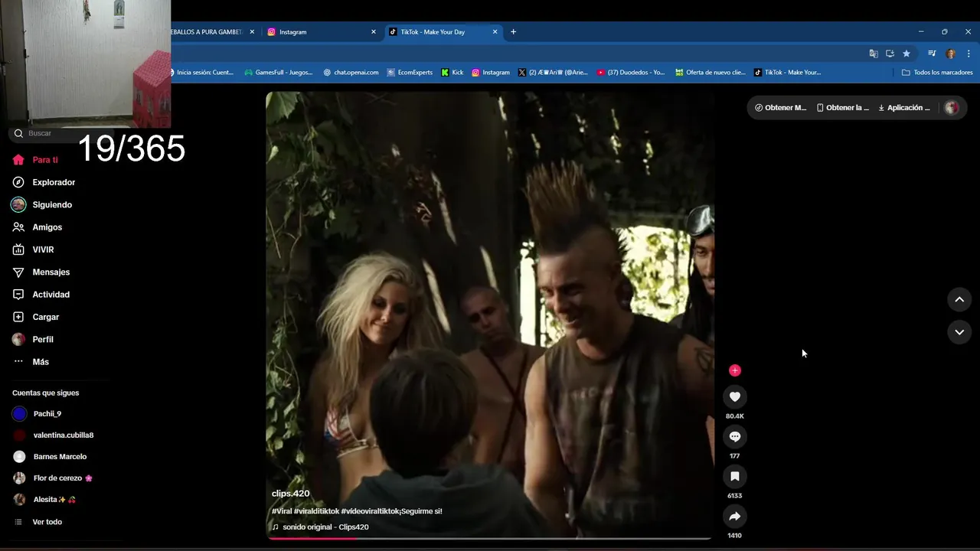The image size is (980, 551).
Task: Open the VIVIR live section
Action: pos(33,249)
